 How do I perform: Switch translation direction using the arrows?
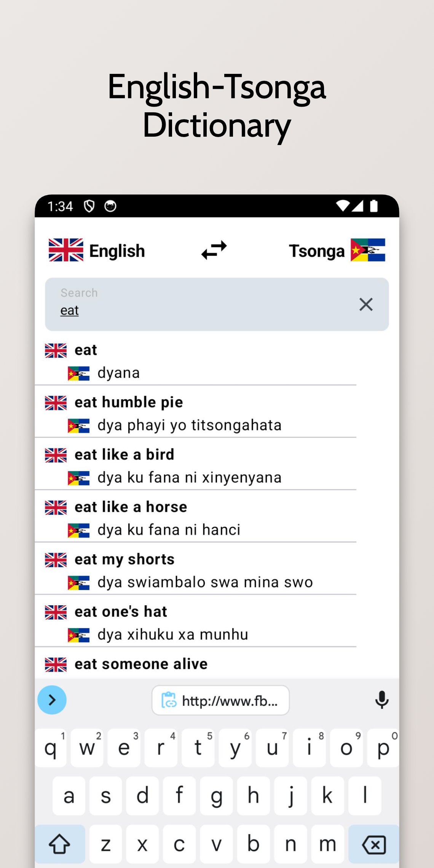[x=213, y=250]
